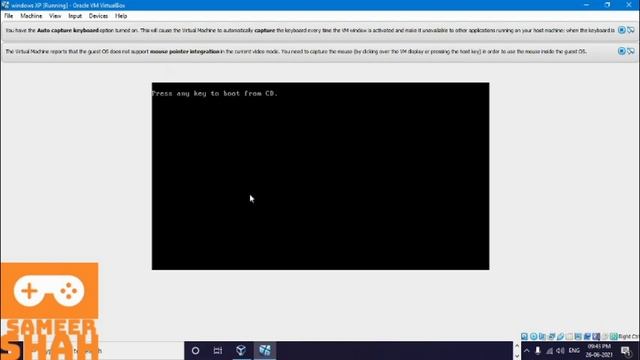Open the volume control tray icon
The height and width of the screenshot is (360, 640).
pos(560,351)
